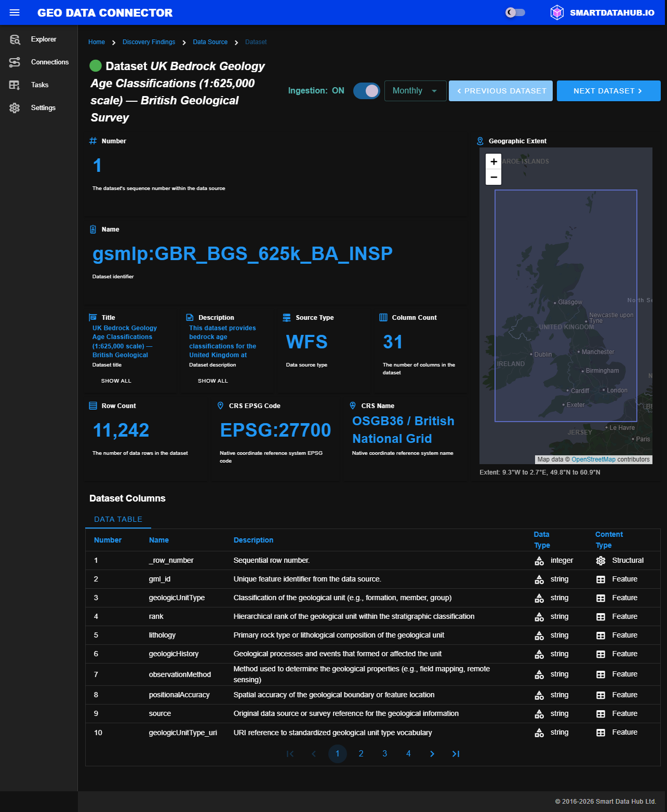Go to the first page of columns
Image resolution: width=667 pixels, height=812 pixels.
[x=290, y=754]
